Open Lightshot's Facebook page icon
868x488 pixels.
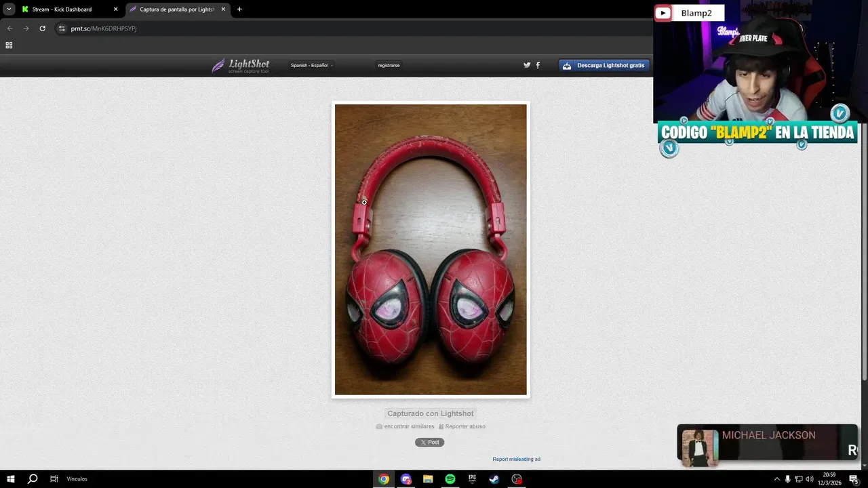pyautogui.click(x=538, y=65)
